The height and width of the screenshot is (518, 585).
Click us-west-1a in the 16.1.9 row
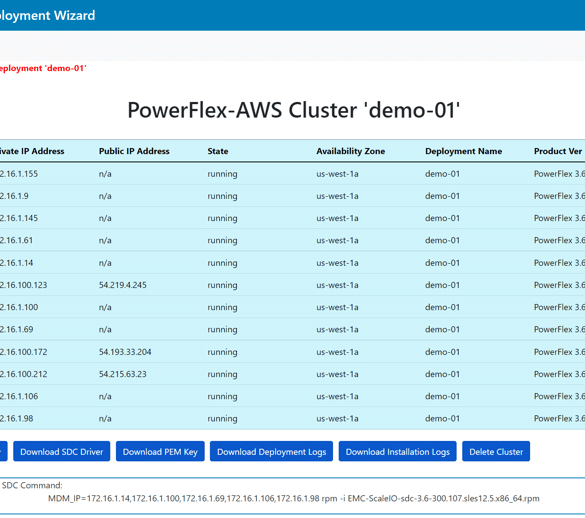tap(337, 196)
